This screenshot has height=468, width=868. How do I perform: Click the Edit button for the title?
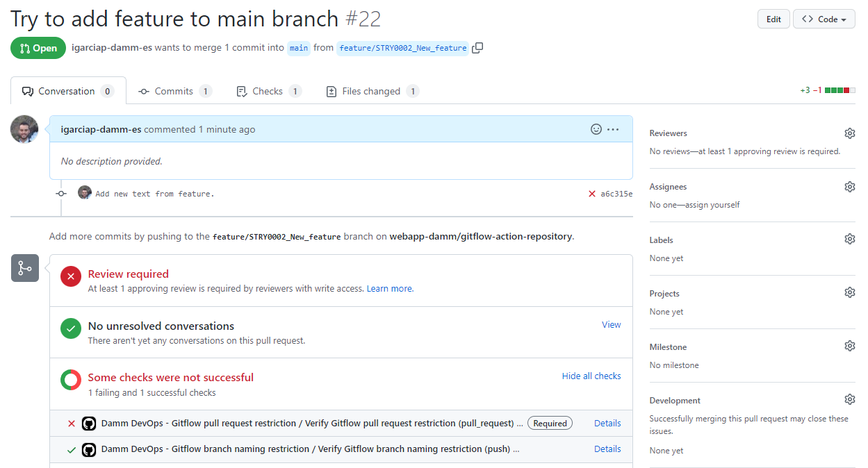click(x=773, y=19)
